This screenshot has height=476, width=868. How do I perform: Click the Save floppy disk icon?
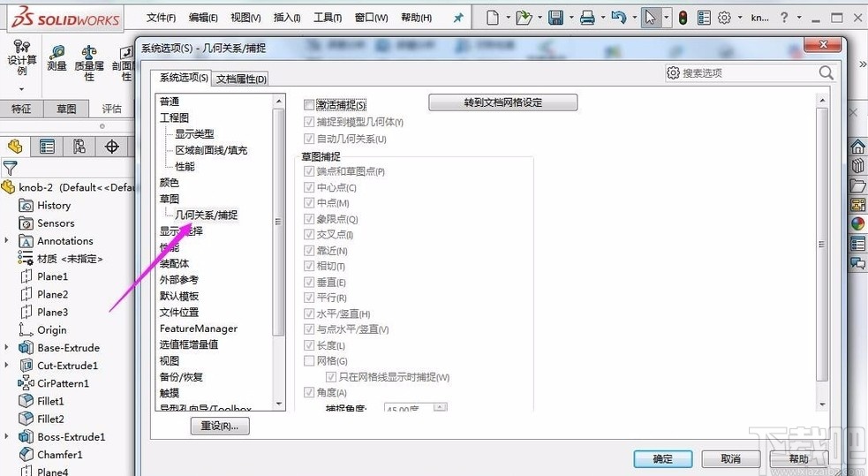pyautogui.click(x=555, y=18)
